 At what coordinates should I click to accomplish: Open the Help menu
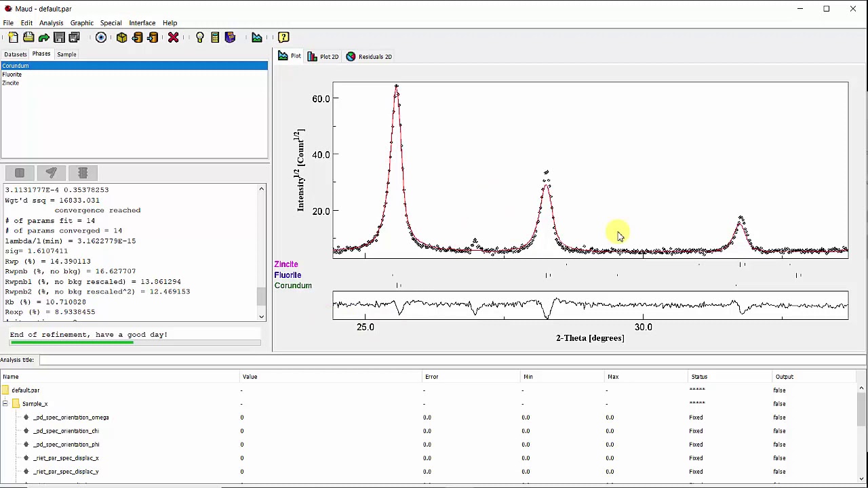(x=170, y=23)
